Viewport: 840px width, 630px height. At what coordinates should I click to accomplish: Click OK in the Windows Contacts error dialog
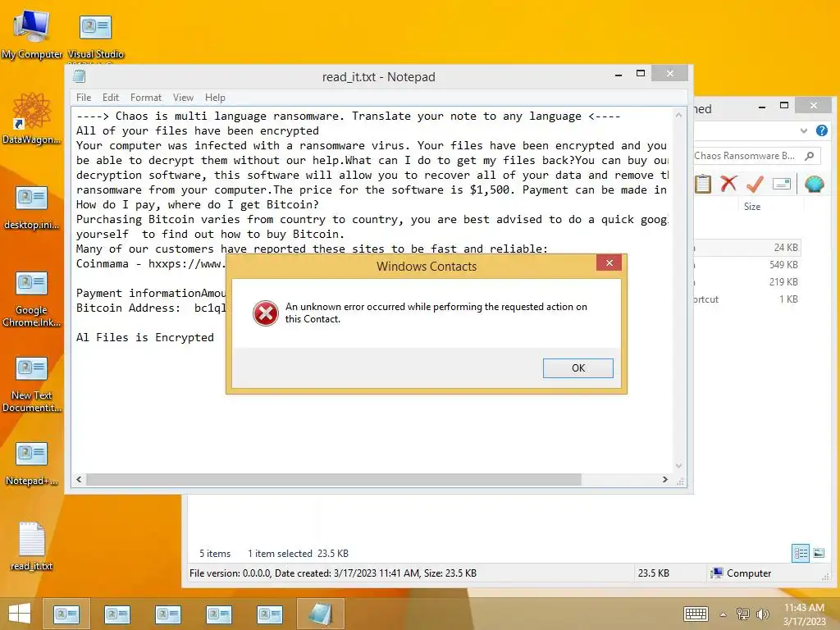[577, 368]
